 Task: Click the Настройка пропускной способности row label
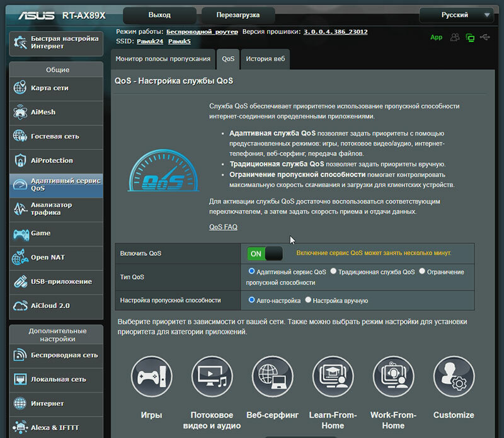pos(170,300)
